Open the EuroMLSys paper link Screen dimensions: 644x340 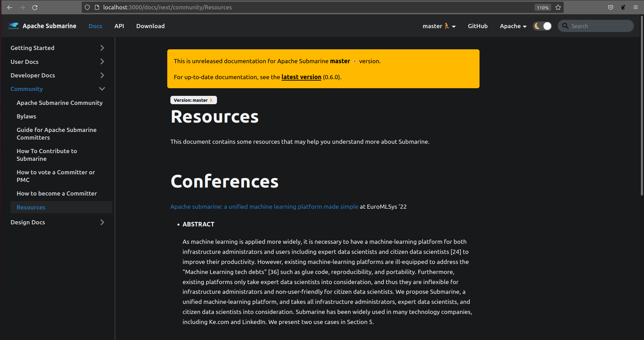coord(264,206)
